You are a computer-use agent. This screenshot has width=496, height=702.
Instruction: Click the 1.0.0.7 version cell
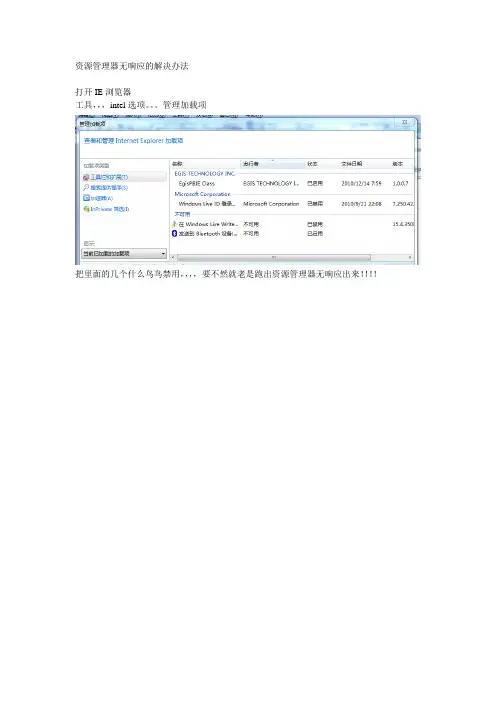(x=400, y=184)
